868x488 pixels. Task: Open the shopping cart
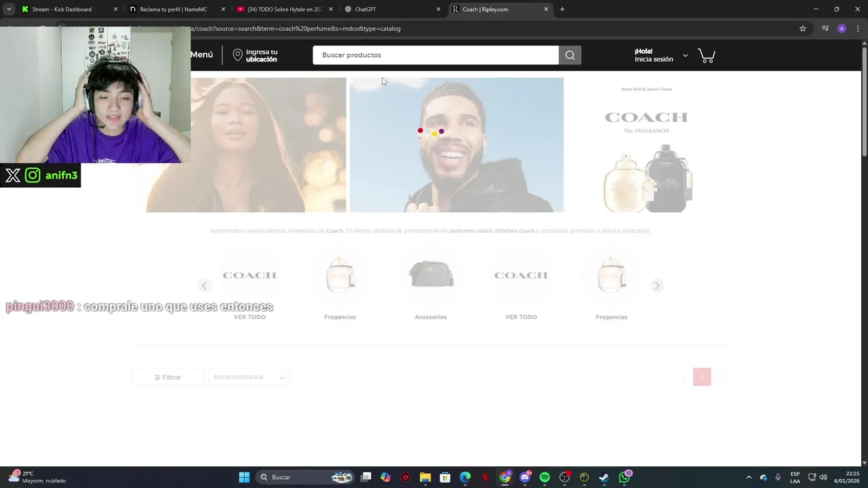tap(707, 56)
